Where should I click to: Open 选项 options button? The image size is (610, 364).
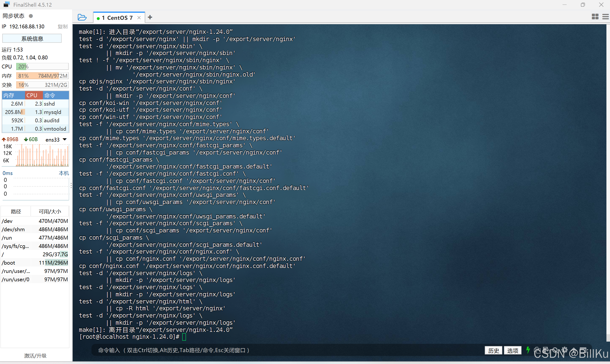click(513, 350)
